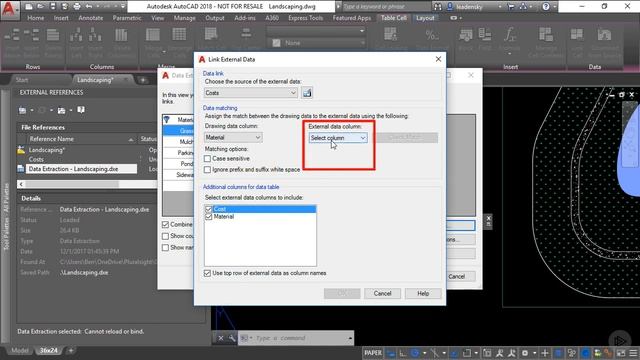Enable the Case sensitive checkbox
This screenshot has width=640, height=360.
[207, 158]
